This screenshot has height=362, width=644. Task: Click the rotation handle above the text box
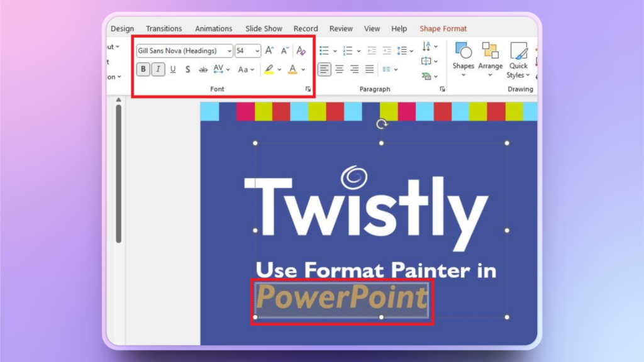[x=382, y=124]
